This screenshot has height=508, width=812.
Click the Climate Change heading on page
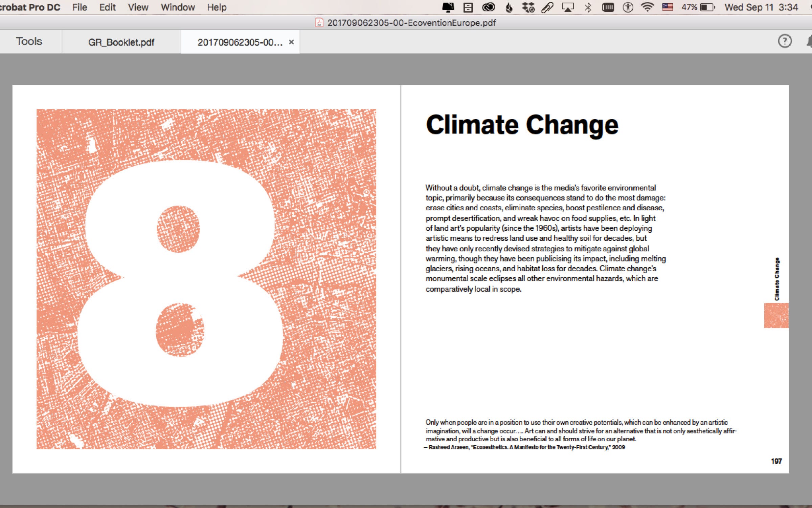click(522, 125)
